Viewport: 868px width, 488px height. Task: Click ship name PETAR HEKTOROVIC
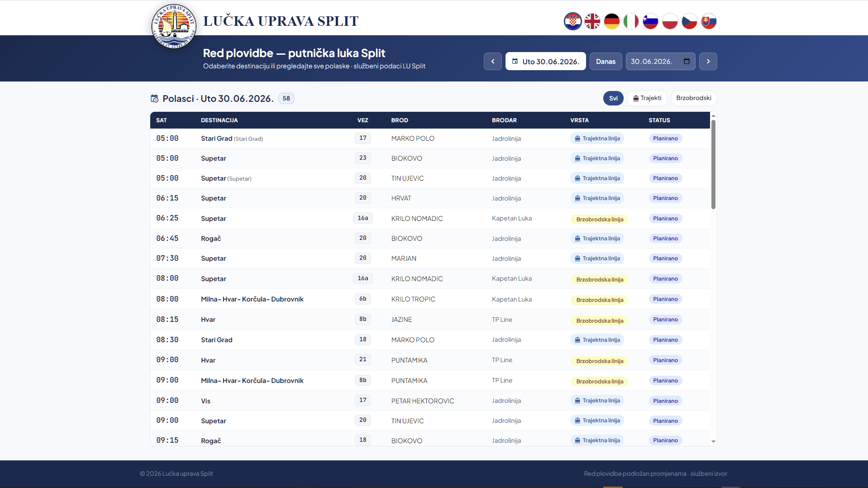click(422, 401)
